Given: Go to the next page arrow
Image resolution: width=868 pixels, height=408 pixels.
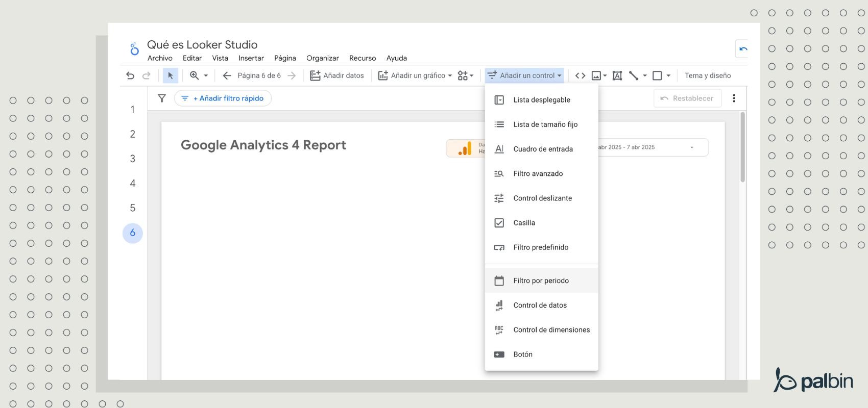Looking at the screenshot, I should [x=292, y=75].
